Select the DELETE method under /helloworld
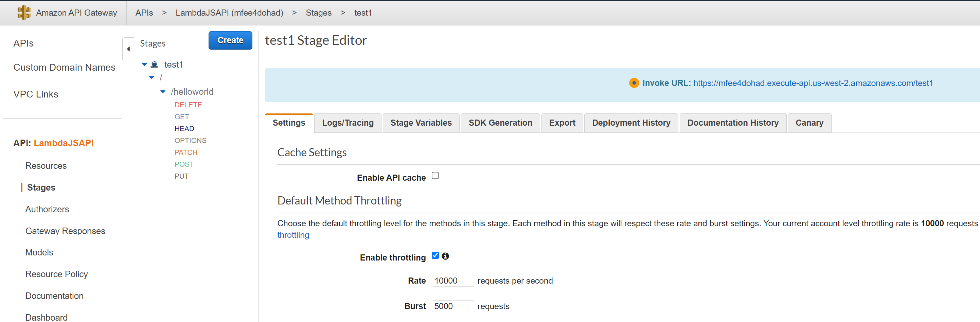This screenshot has height=322, width=980. (188, 105)
